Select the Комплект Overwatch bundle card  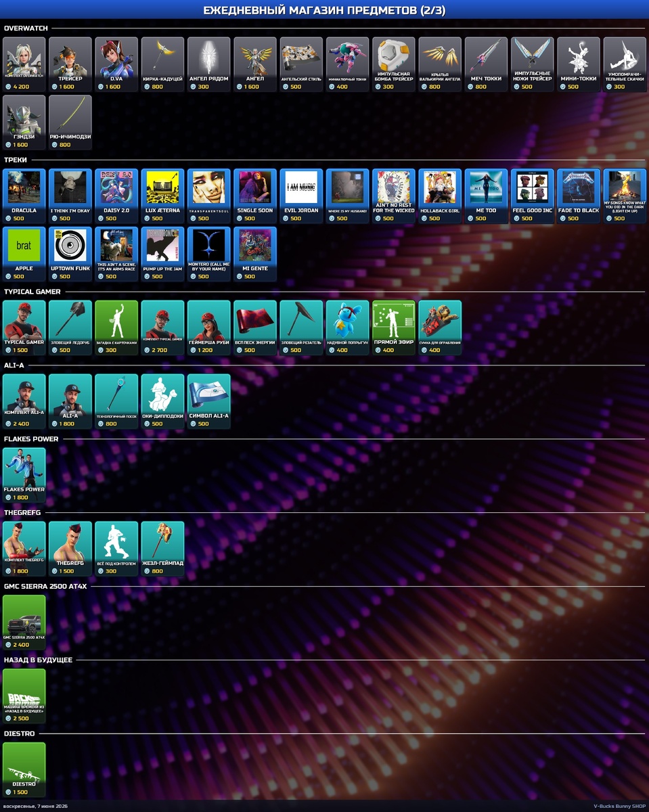coord(24,64)
